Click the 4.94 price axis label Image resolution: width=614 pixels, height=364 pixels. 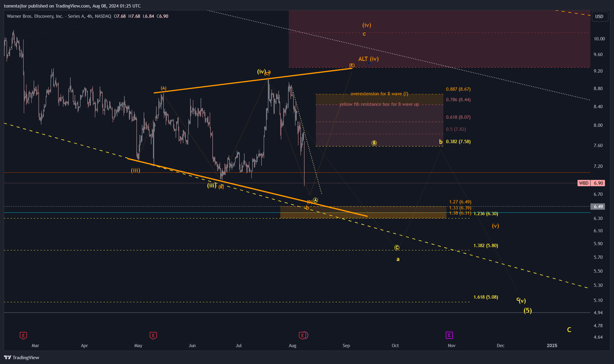tap(598, 313)
